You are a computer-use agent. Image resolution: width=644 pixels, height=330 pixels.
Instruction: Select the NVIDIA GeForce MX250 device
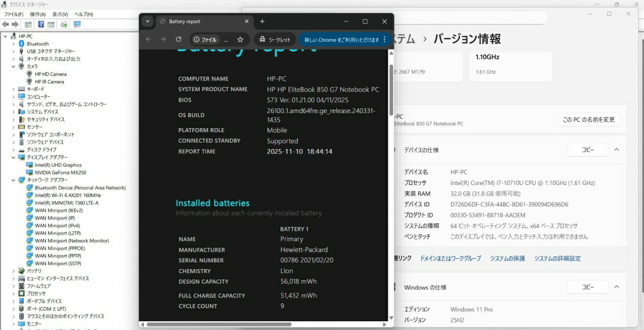point(60,172)
